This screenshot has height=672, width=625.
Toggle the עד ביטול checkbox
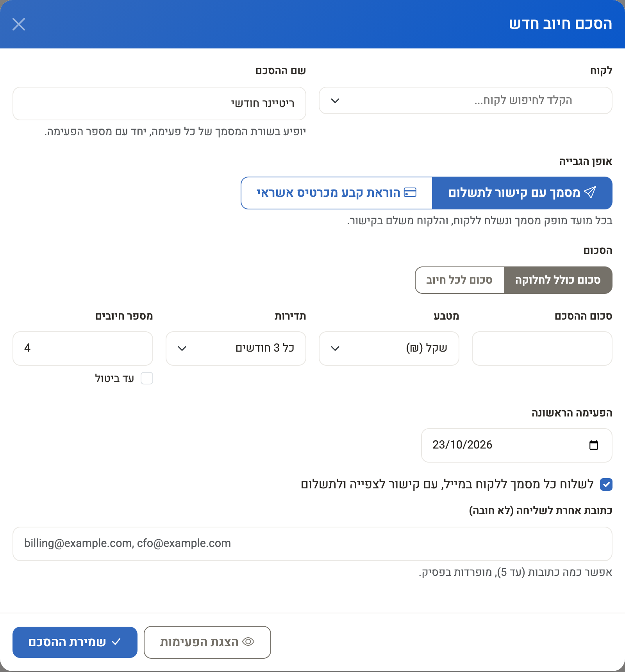(x=147, y=378)
